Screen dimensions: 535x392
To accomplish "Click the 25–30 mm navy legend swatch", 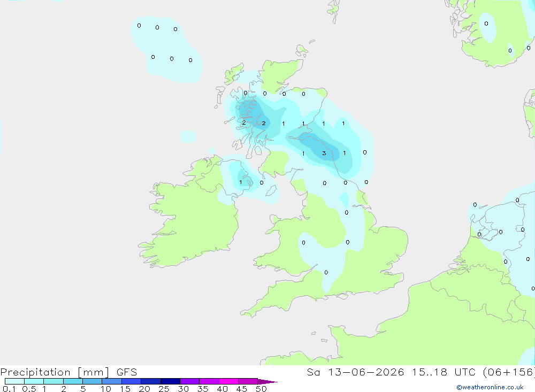I will point(170,381).
